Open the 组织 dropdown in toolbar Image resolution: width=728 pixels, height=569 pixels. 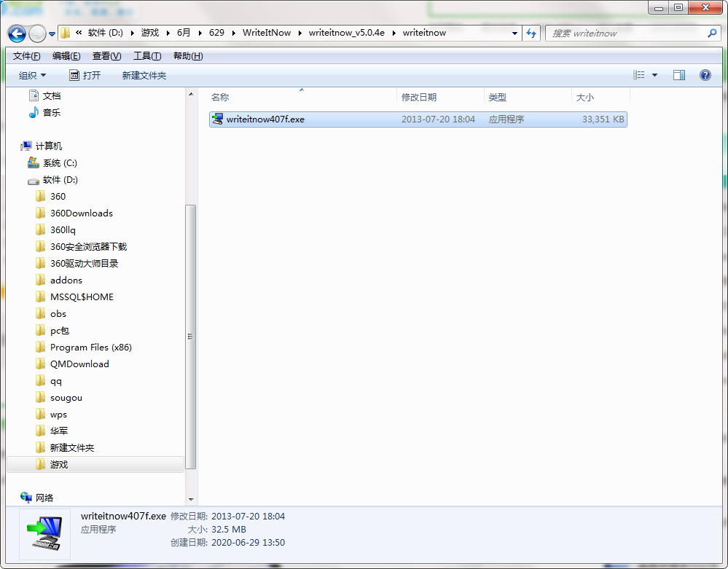pos(32,75)
